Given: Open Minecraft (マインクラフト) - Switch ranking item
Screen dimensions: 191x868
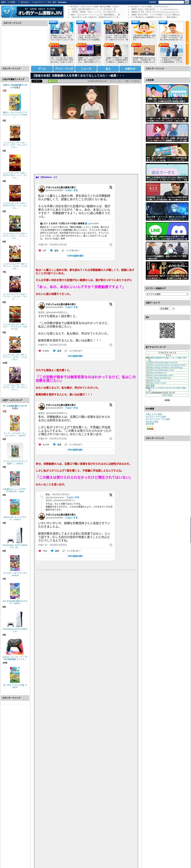Looking at the screenshot, I should tap(15, 509).
